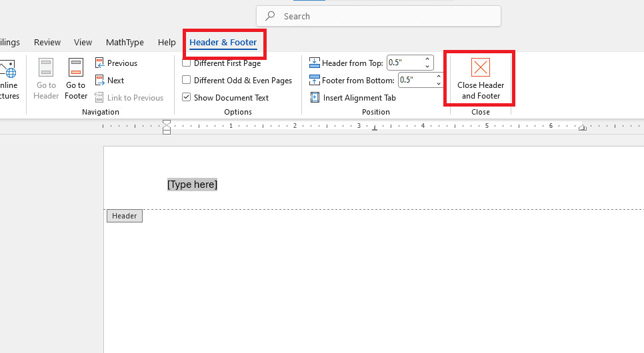The height and width of the screenshot is (353, 644).
Task: Select the MathType tab
Action: 125,42
